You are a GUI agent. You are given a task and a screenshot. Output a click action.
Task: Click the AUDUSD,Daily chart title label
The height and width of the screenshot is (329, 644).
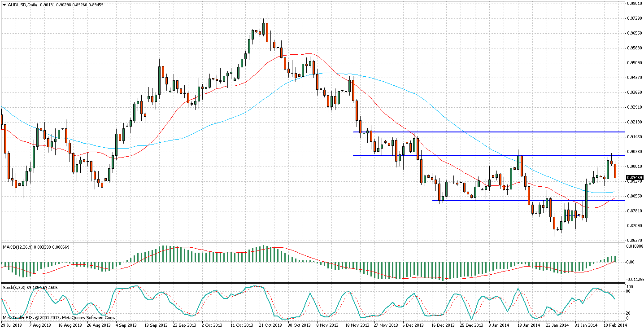pyautogui.click(x=20, y=4)
